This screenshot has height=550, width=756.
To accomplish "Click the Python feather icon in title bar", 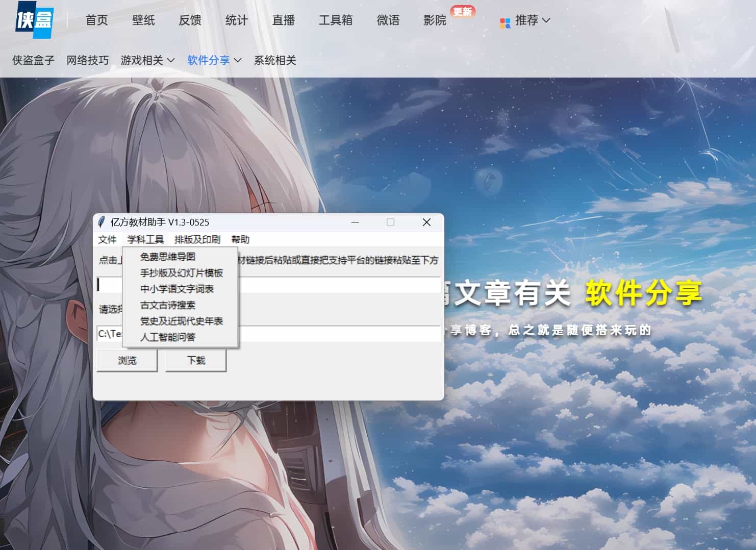I will 102,222.
